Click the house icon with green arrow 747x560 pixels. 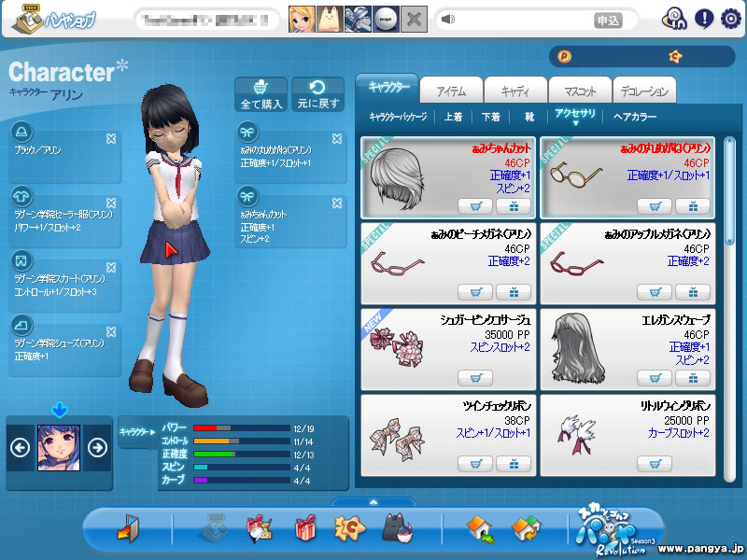point(479,529)
